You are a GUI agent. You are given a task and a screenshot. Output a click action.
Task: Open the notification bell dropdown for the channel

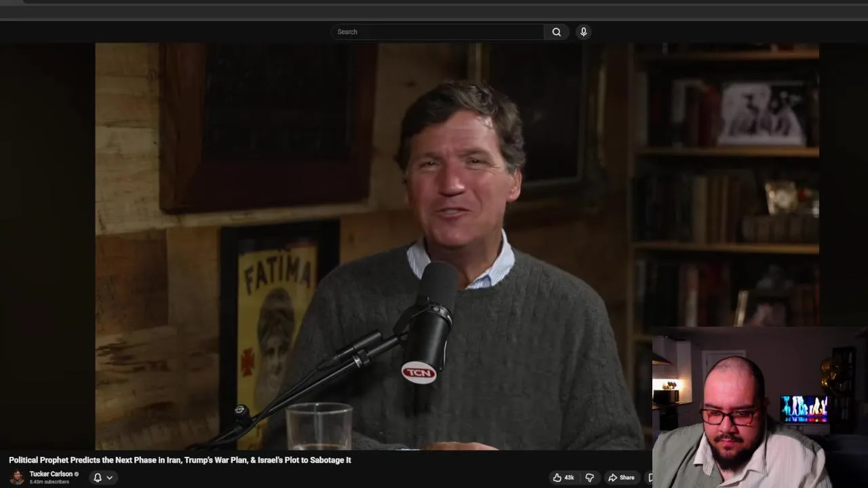(x=103, y=478)
